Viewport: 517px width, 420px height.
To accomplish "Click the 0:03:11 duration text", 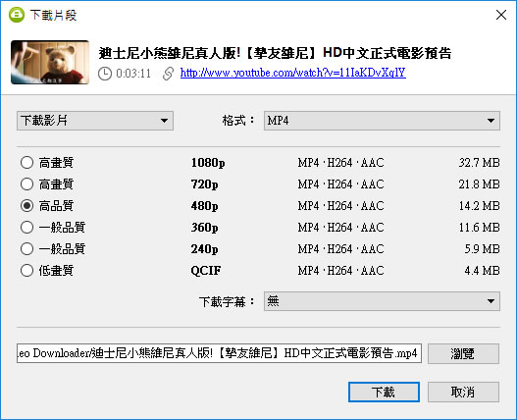I will [x=133, y=74].
